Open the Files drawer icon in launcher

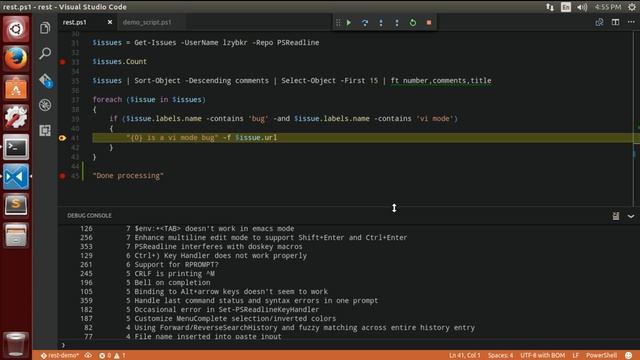point(16,235)
